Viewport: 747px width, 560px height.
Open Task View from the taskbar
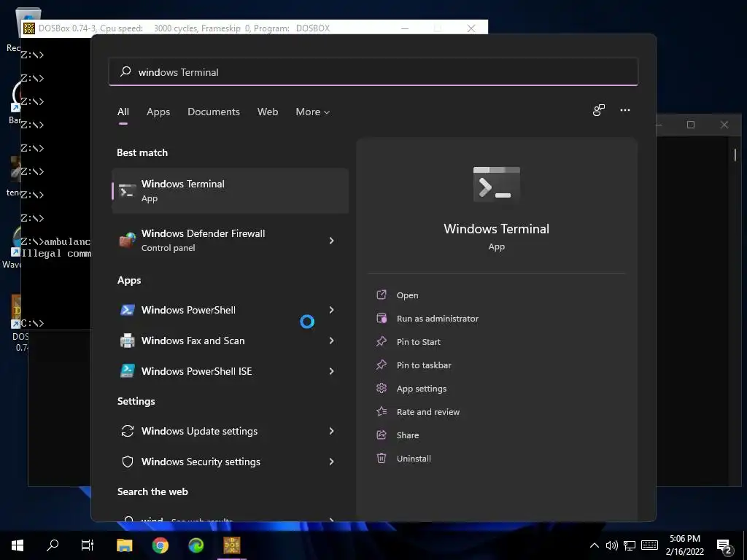point(88,545)
